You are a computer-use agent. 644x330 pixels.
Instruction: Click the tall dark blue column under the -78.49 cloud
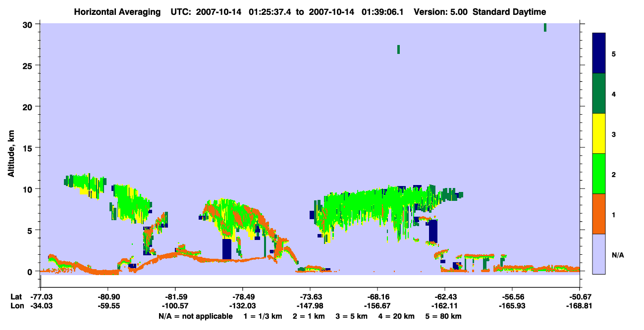(x=227, y=249)
